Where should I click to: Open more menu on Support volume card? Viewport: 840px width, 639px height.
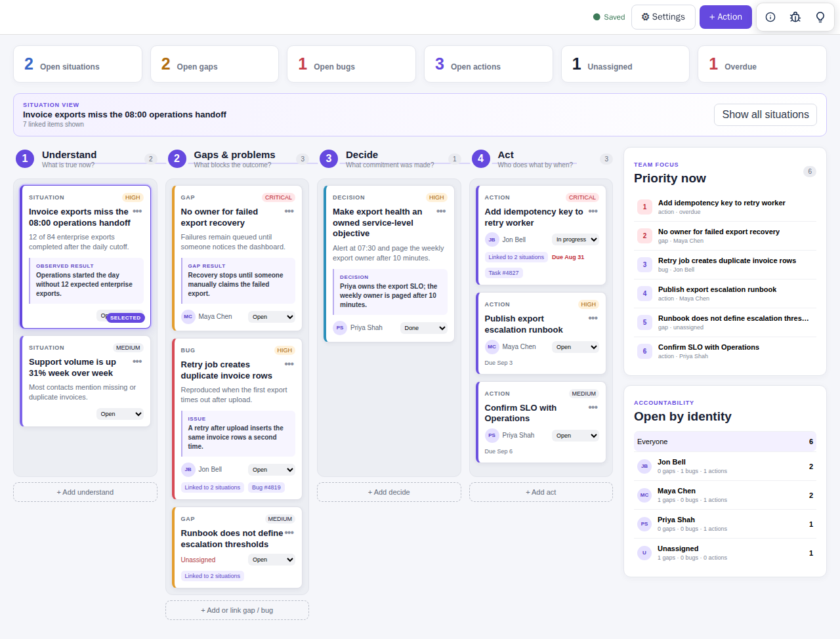(x=137, y=361)
